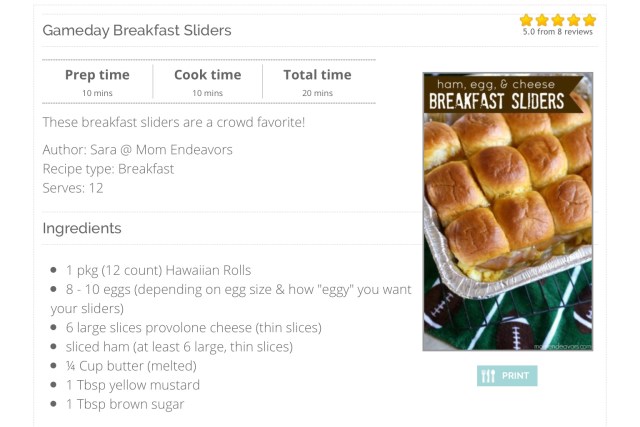Select the third rating star
Image resolution: width=640 pixels, height=427 pixels.
coord(558,20)
